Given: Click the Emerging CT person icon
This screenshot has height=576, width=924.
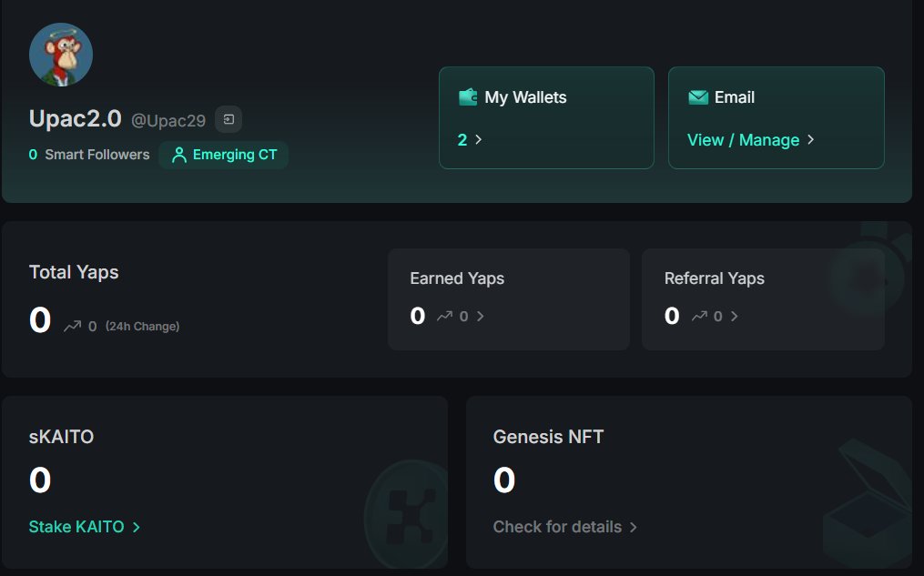Looking at the screenshot, I should pos(179,155).
